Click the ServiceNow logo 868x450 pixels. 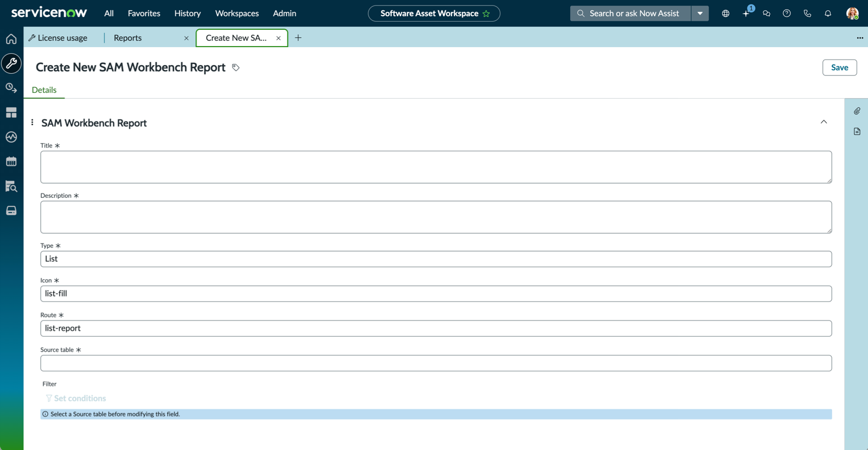pyautogui.click(x=49, y=12)
